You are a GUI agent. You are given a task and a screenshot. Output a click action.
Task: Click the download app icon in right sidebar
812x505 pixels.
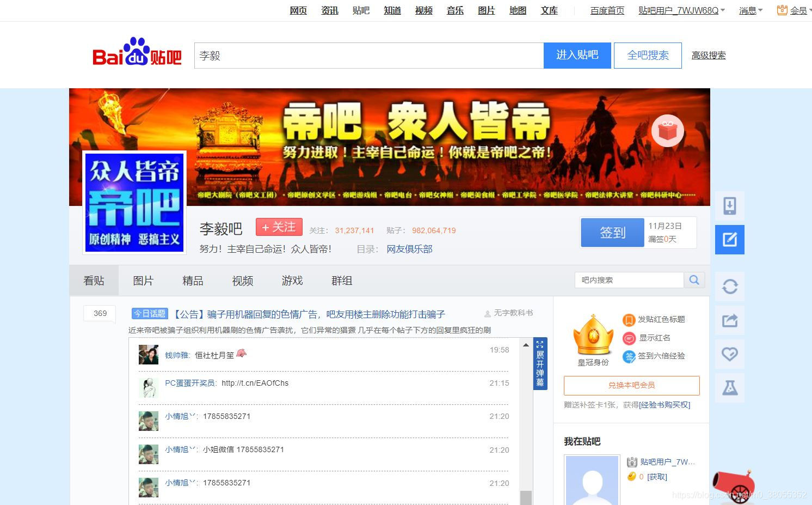pos(730,206)
